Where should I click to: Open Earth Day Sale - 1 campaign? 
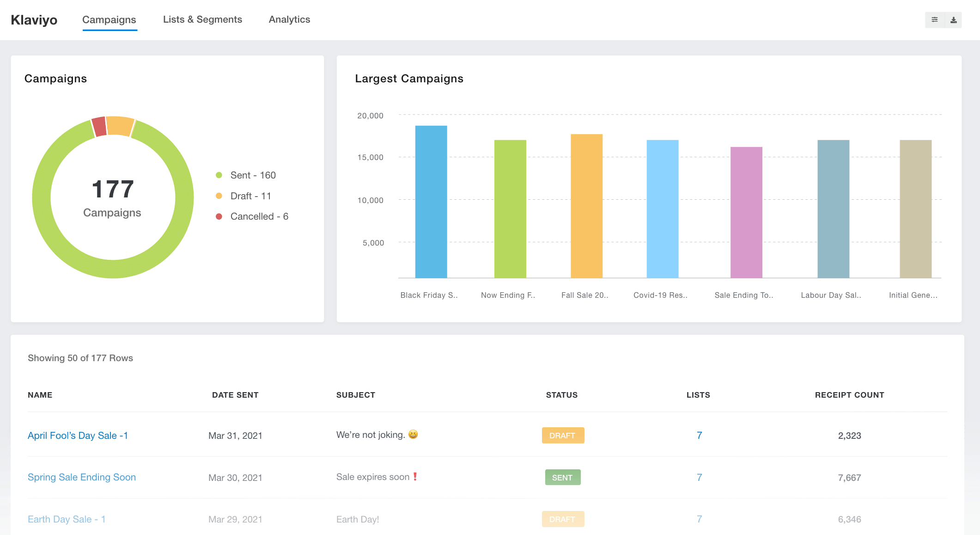point(67,519)
